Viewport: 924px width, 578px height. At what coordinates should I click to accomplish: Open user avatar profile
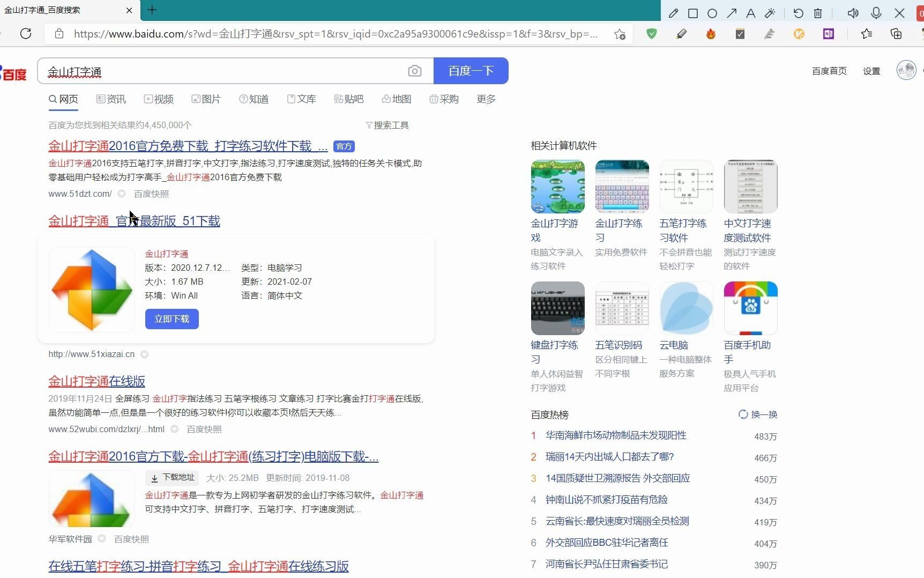point(906,70)
